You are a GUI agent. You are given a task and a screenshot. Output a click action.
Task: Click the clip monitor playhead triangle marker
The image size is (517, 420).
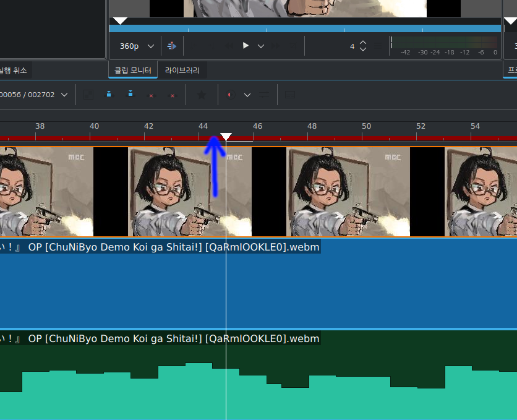[120, 21]
